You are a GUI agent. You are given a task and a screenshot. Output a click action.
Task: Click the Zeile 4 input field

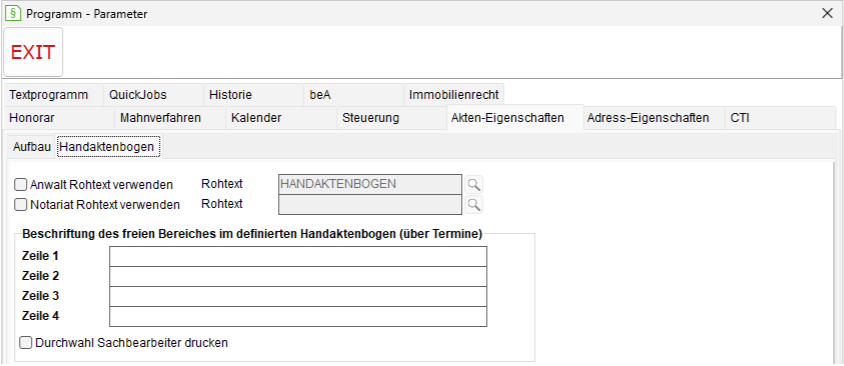(x=298, y=316)
